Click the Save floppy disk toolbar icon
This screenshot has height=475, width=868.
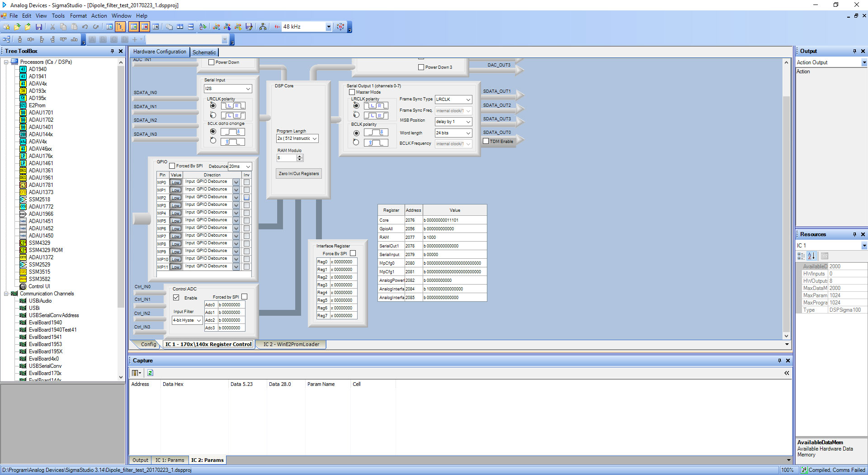click(39, 27)
